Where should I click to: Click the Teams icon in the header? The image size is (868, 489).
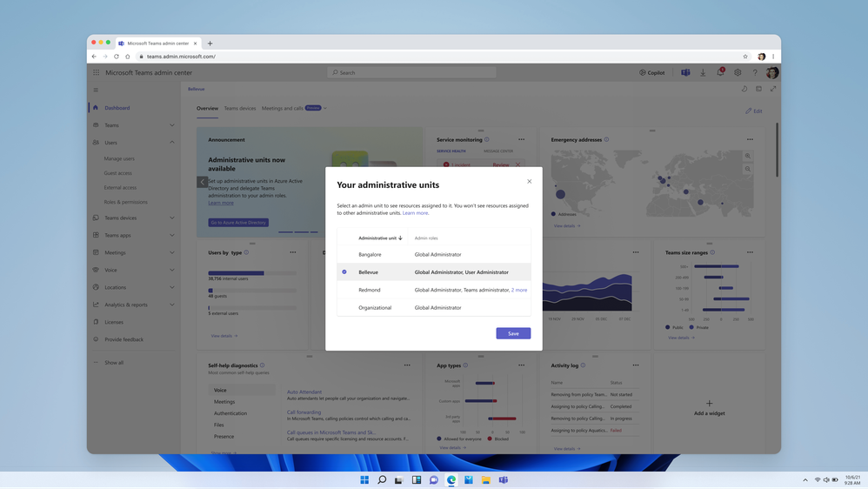[x=685, y=72]
